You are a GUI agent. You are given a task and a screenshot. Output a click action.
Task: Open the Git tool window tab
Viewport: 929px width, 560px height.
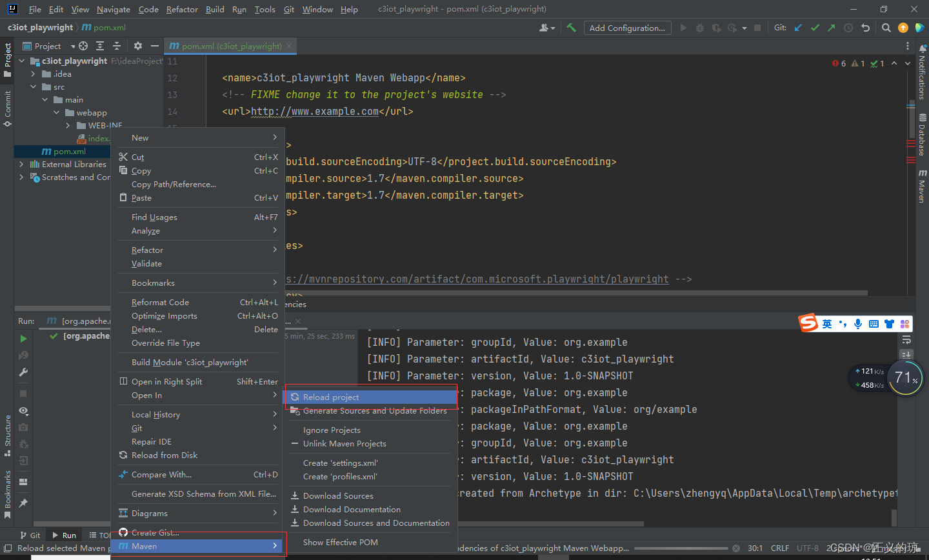pos(30,535)
